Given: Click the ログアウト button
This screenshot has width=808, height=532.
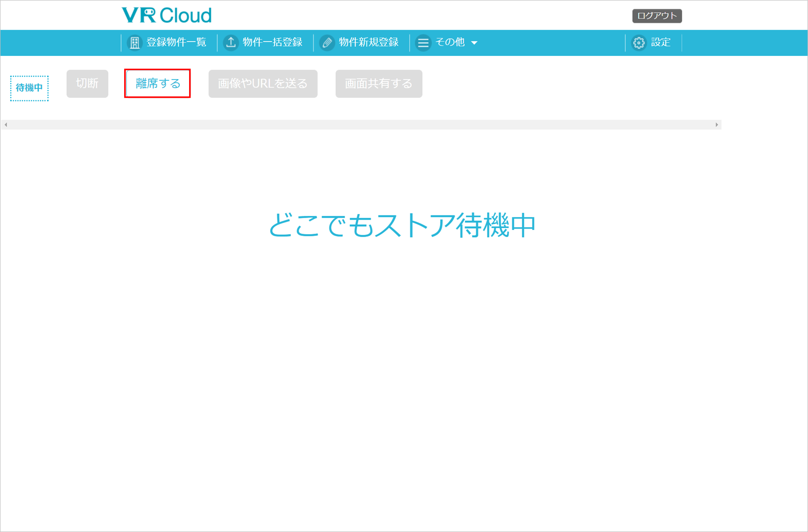Looking at the screenshot, I should pos(657,16).
